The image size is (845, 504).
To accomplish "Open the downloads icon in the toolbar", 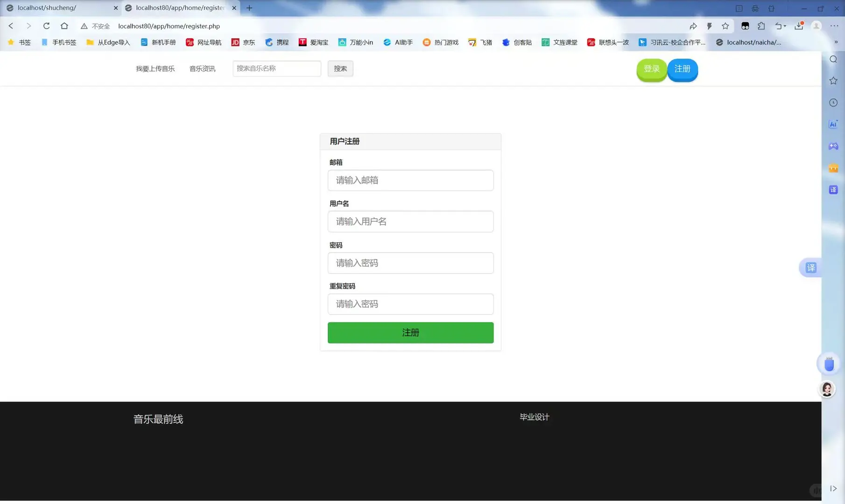I will pos(799,26).
